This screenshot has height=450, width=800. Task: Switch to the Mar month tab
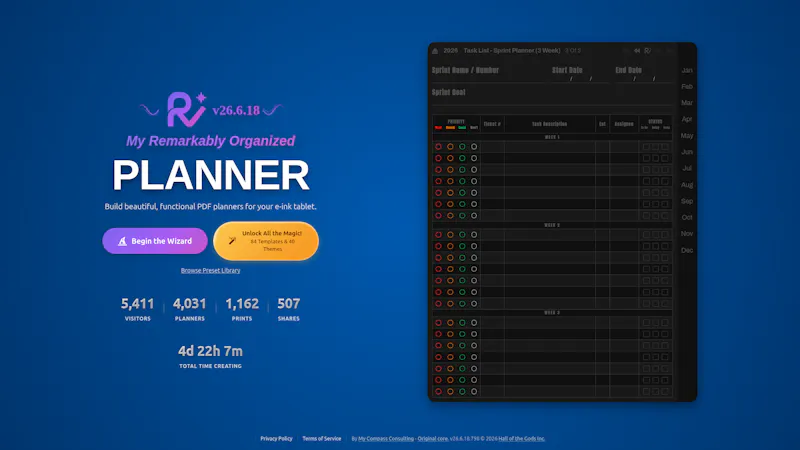pos(687,103)
